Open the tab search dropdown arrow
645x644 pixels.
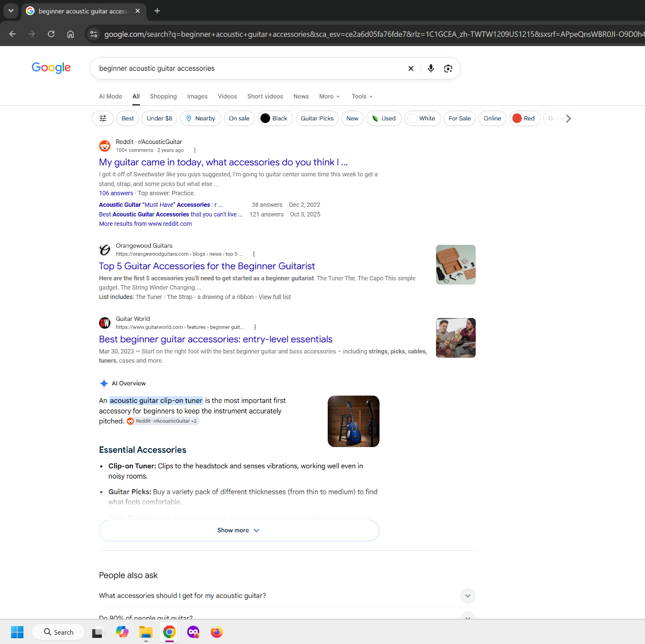[x=11, y=11]
